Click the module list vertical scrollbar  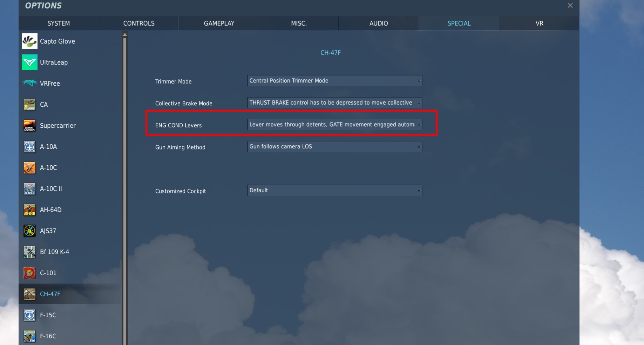[x=124, y=191]
